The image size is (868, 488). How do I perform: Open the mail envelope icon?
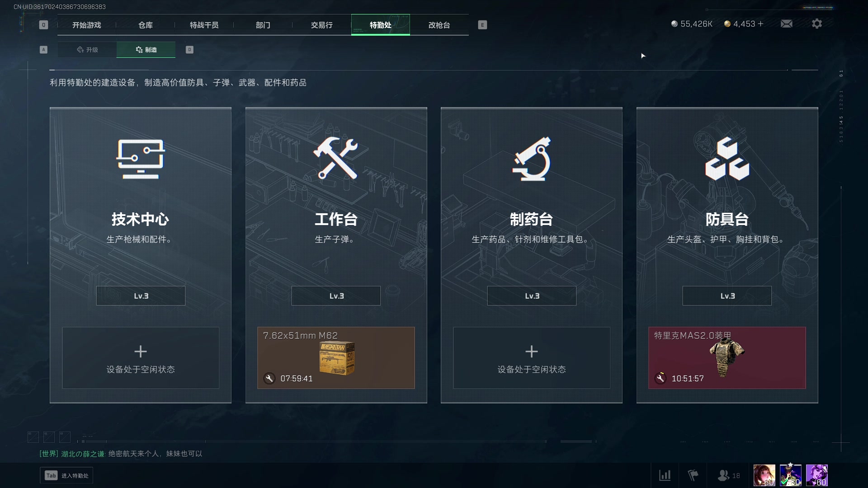pyautogui.click(x=786, y=23)
